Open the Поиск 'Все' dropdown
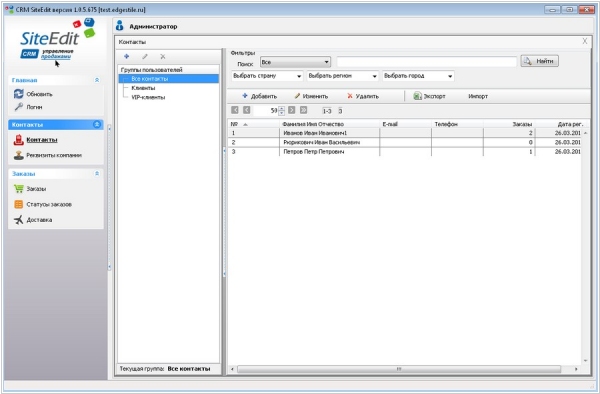 (295, 62)
